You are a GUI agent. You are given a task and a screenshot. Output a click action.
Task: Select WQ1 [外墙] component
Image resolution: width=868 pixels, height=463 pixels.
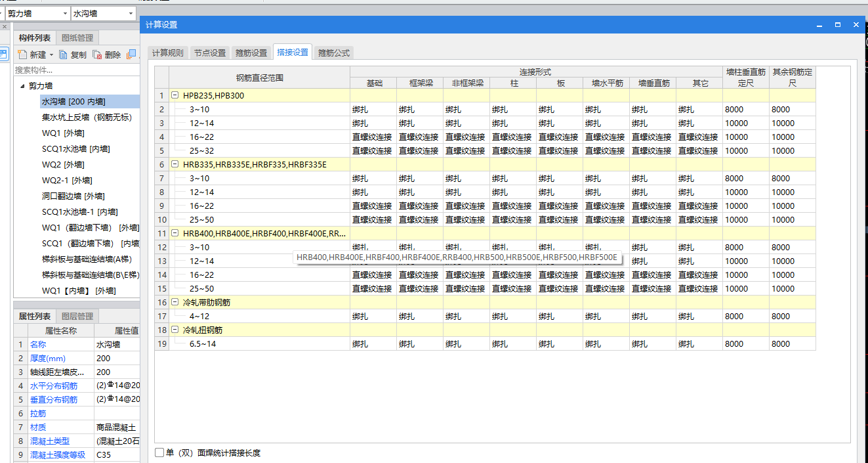[62, 133]
